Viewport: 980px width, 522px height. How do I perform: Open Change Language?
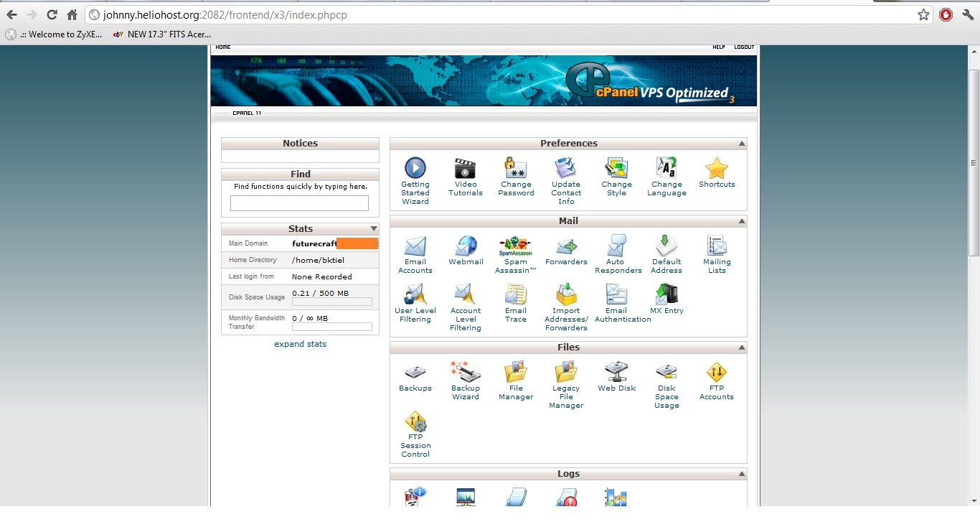pos(666,177)
